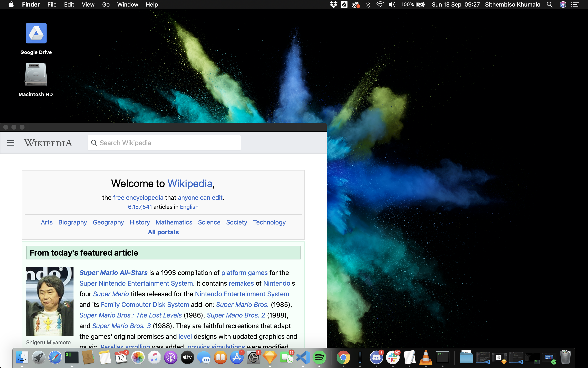This screenshot has width=588, height=368.
Task: Open the Biography portal
Action: click(73, 222)
